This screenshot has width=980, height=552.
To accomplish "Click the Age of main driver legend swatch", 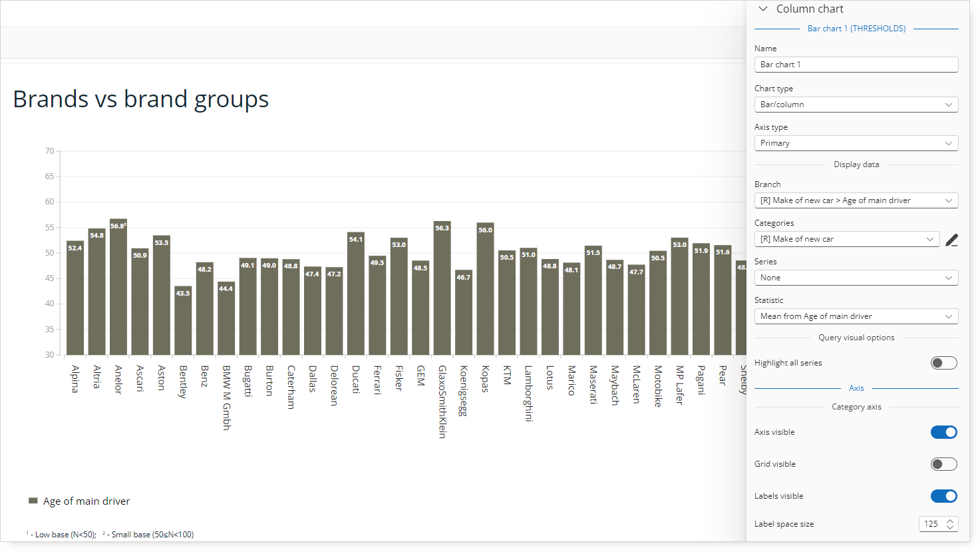I will [x=33, y=501].
